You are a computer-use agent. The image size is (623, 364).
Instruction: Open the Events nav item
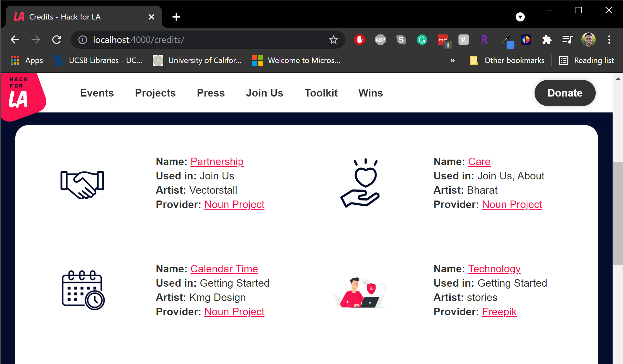click(x=97, y=93)
